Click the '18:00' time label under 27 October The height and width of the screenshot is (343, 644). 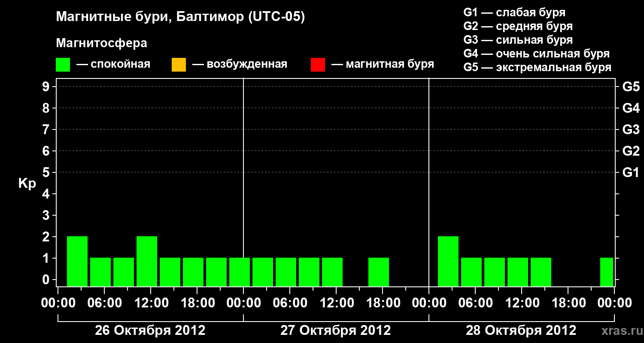coord(383,304)
